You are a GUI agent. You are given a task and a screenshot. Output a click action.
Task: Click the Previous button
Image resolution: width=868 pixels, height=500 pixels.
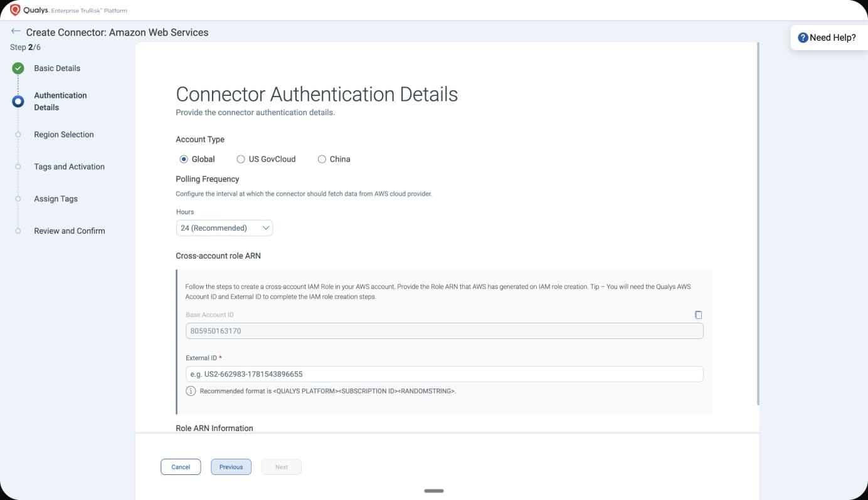[x=231, y=467]
